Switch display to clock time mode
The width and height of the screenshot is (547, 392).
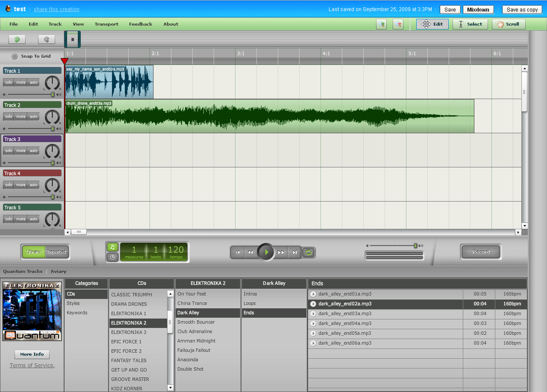tap(112, 257)
